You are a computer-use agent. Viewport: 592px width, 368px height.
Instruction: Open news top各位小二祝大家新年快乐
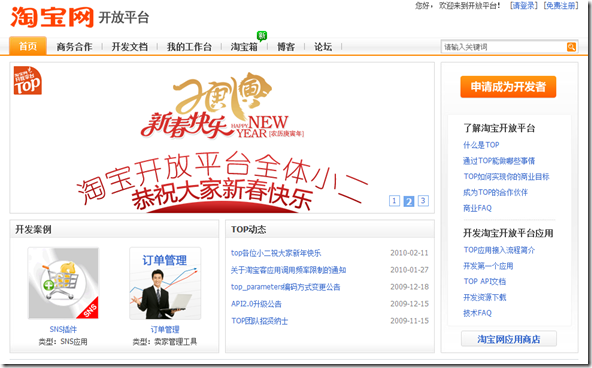coord(276,253)
